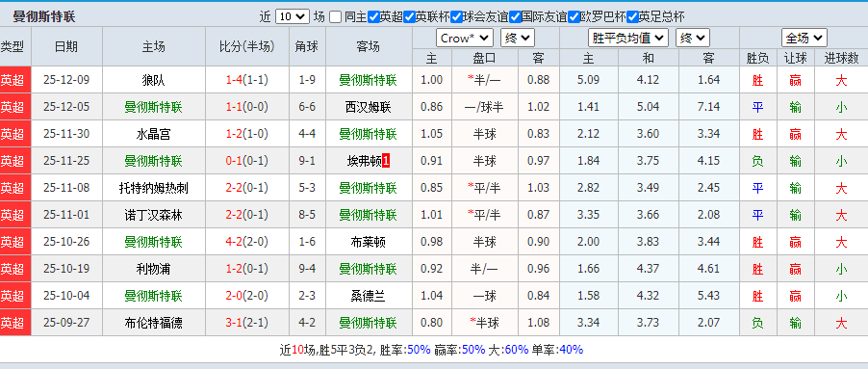Click the handicap 一球 in the 桑德兰 row

point(484,297)
